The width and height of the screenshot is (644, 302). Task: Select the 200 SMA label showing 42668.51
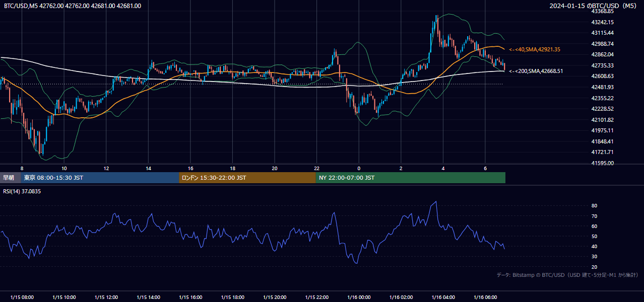(536, 71)
